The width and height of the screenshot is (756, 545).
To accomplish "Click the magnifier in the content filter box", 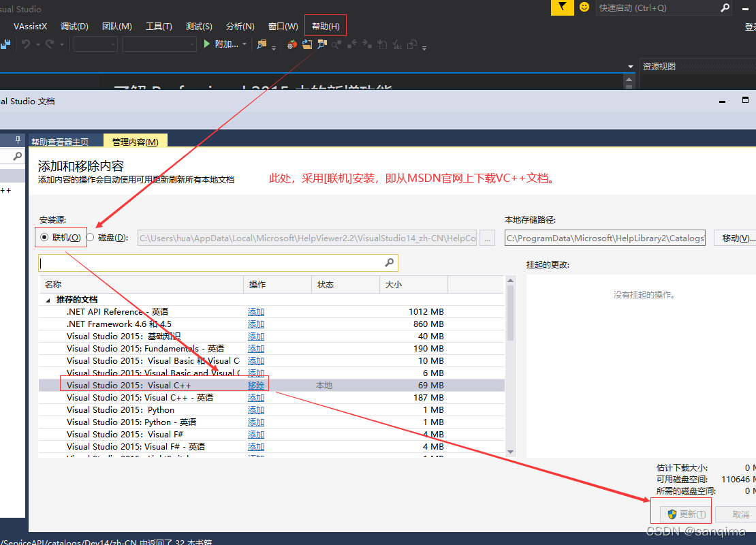I will point(390,262).
